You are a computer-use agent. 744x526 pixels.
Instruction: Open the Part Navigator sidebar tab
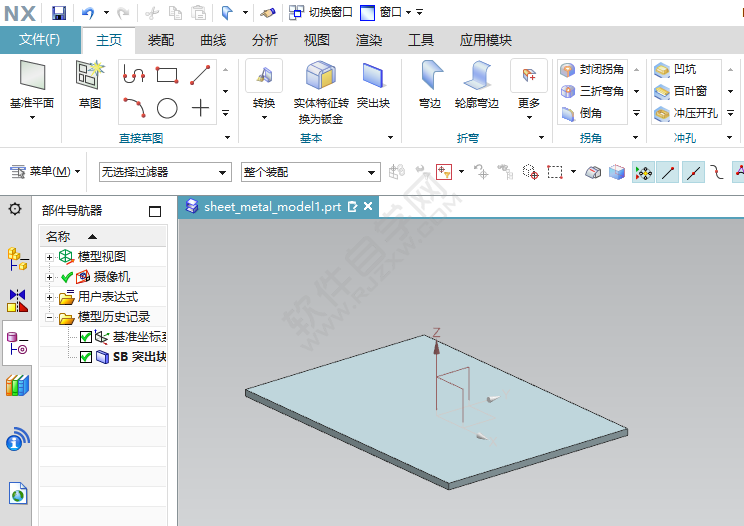[18, 343]
